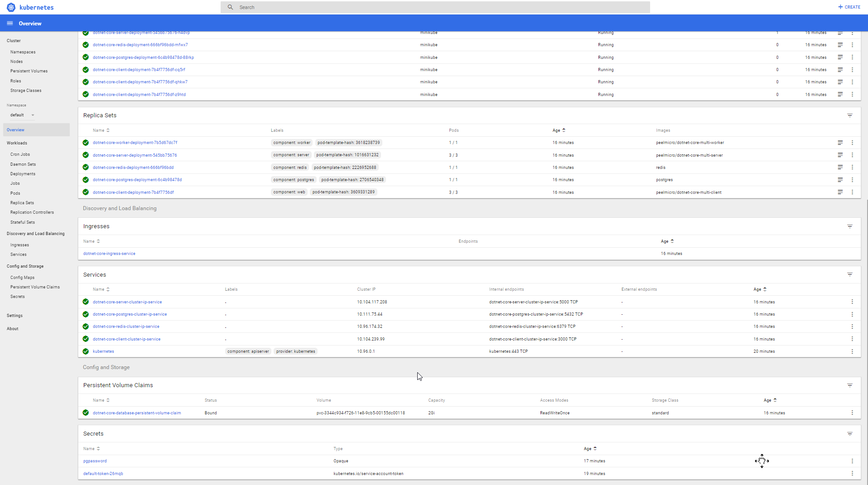Image resolution: width=868 pixels, height=485 pixels.
Task: Open the hamburger navigation menu
Action: pyautogui.click(x=10, y=23)
